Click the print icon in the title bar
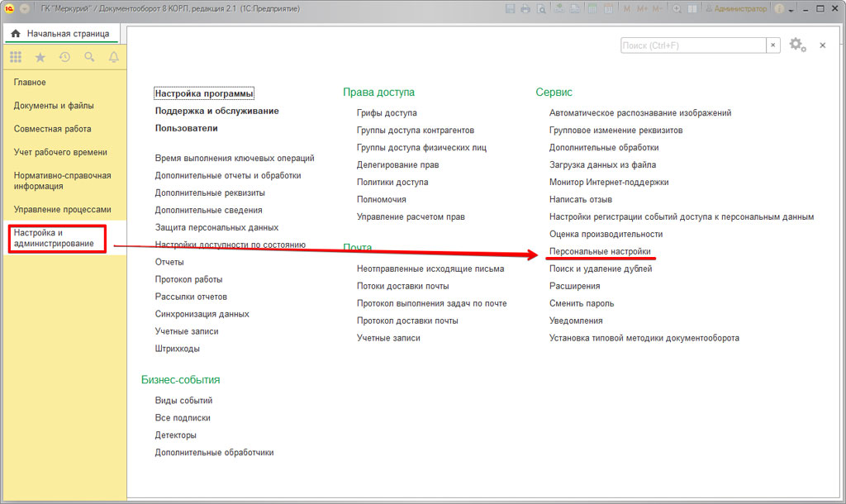This screenshot has height=504, width=846. (x=526, y=8)
